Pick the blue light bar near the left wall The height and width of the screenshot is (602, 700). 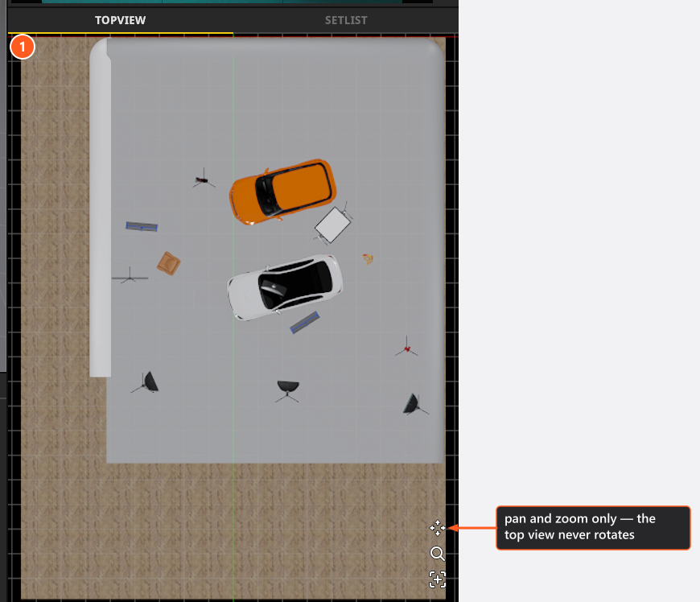tap(142, 226)
